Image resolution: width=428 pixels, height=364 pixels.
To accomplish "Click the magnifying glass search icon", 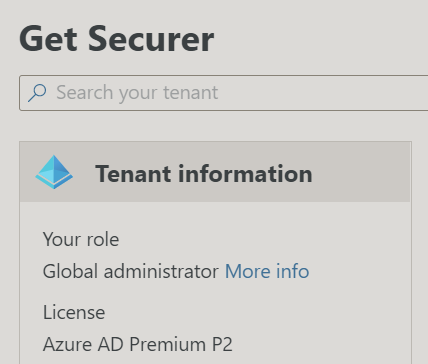I will 37,93.
